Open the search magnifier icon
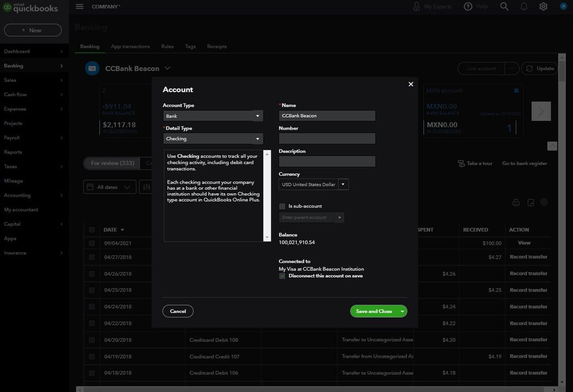Screen dimensions: 573x392 coord(504,6)
